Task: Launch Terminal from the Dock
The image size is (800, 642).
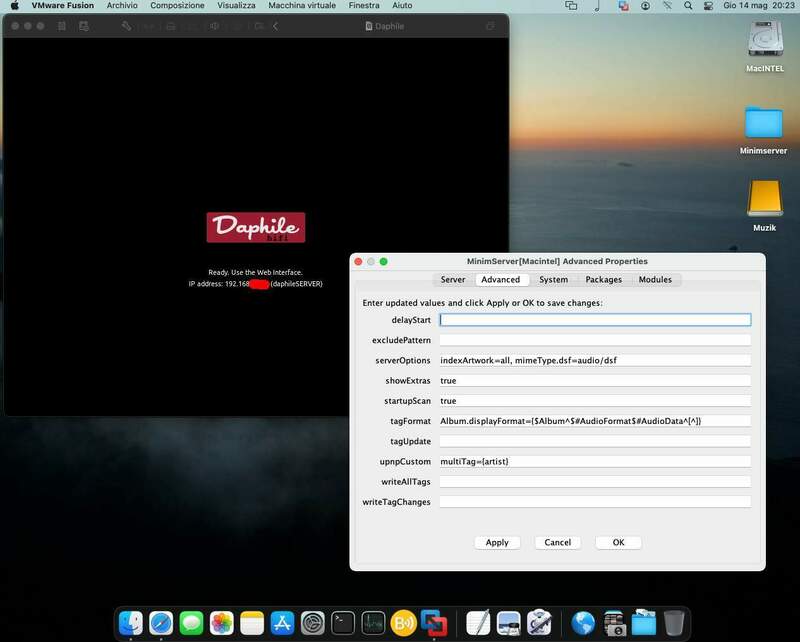Action: coord(343,623)
